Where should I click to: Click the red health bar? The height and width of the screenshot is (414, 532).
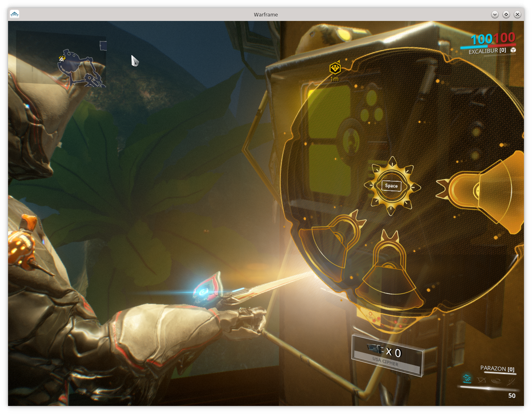[502, 45]
